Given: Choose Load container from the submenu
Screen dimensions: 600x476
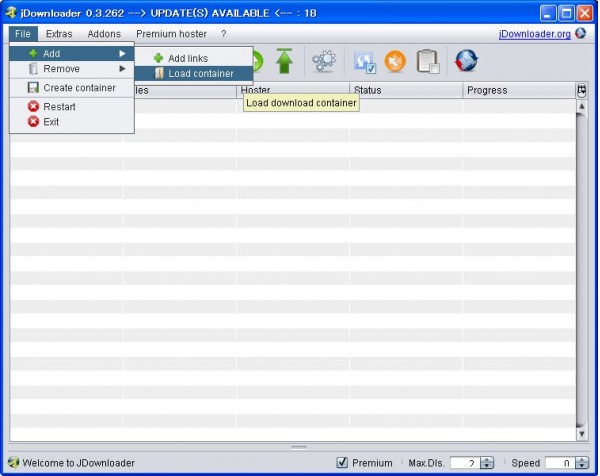Looking at the screenshot, I should pos(194,73).
